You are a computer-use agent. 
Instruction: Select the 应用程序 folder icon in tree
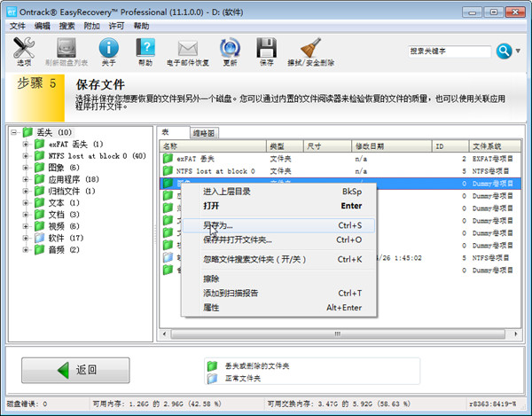pos(39,179)
